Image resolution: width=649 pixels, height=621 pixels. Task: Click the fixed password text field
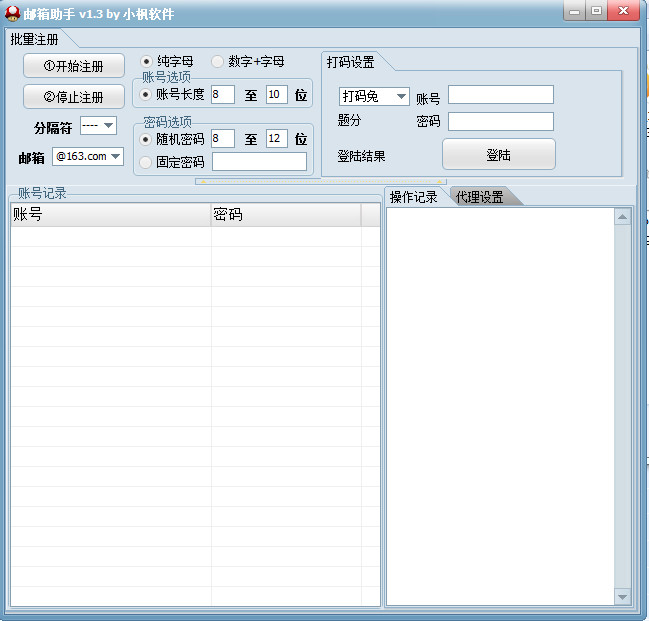pyautogui.click(x=259, y=162)
